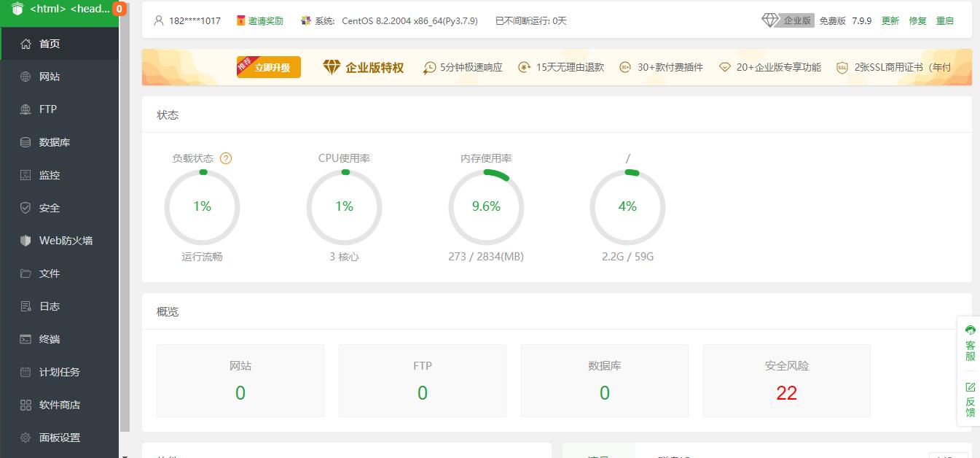Image resolution: width=980 pixels, height=458 pixels.
Task: Click the system info text CentOS 8.2.2004
Action: [x=409, y=20]
